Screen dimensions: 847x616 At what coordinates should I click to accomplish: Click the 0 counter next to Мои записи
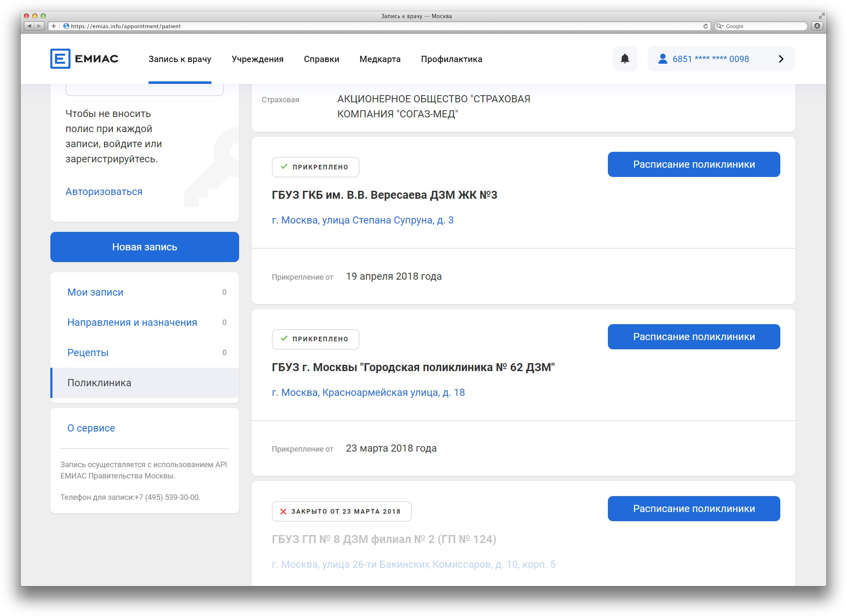pos(224,292)
